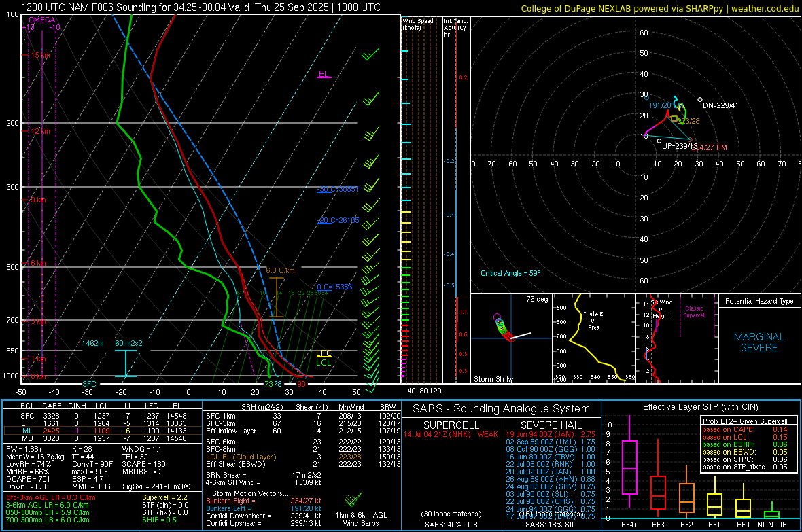Click the SHIP = 0.5 parameter
Viewport: 802px width, 532px height.
pyautogui.click(x=160, y=520)
